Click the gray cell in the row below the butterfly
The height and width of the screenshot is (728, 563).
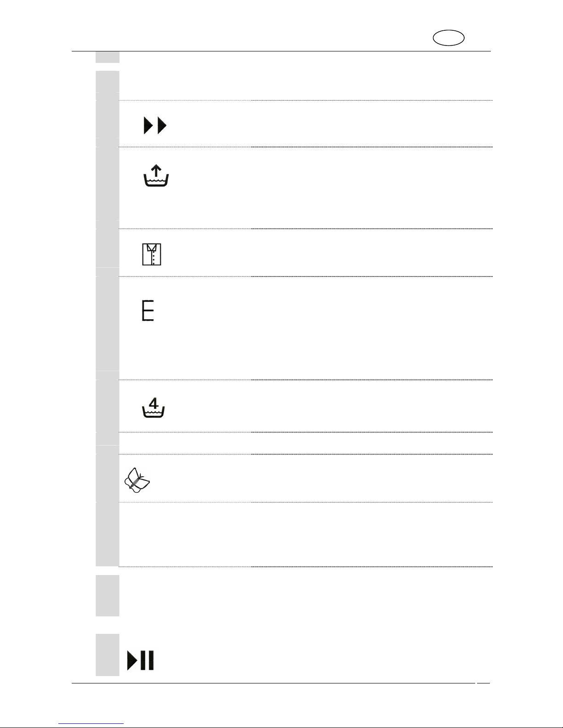(107, 534)
